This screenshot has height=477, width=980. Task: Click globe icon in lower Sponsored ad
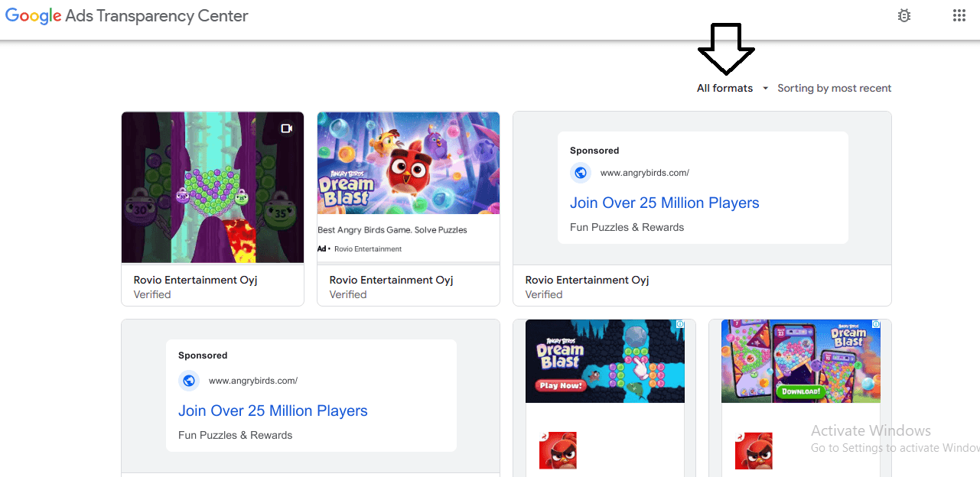[189, 381]
